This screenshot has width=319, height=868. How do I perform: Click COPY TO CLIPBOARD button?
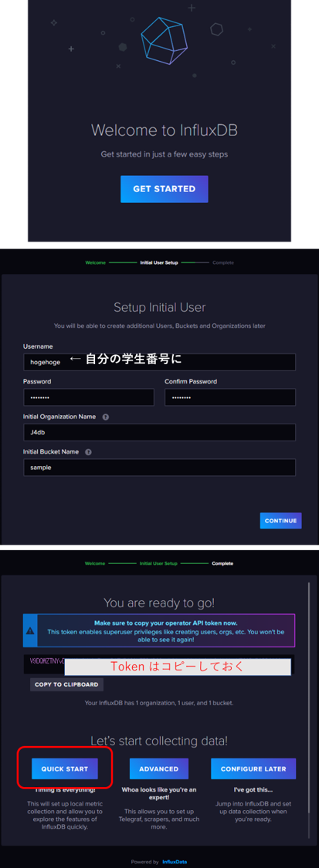click(x=66, y=684)
